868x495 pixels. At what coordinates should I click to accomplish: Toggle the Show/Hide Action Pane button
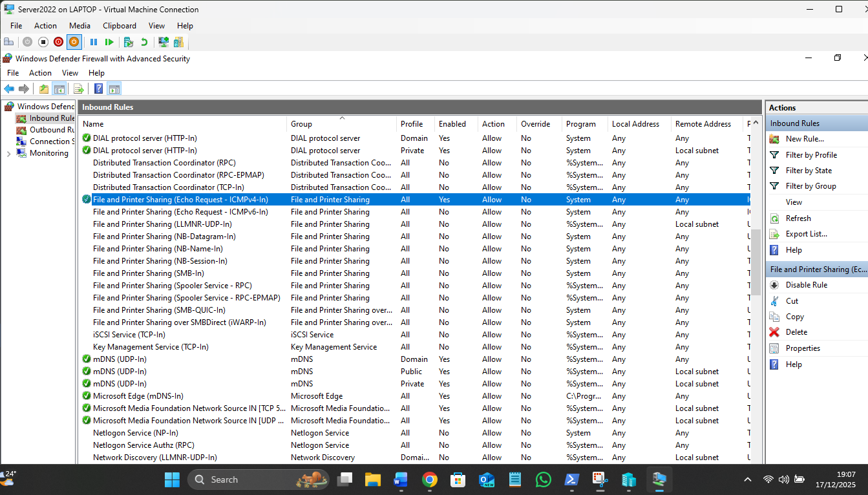click(x=114, y=89)
